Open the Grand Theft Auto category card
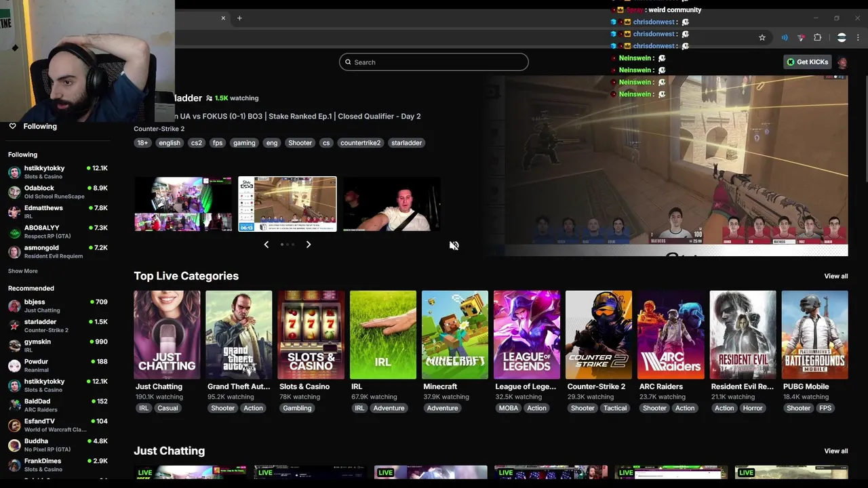The image size is (868, 488). (239, 335)
